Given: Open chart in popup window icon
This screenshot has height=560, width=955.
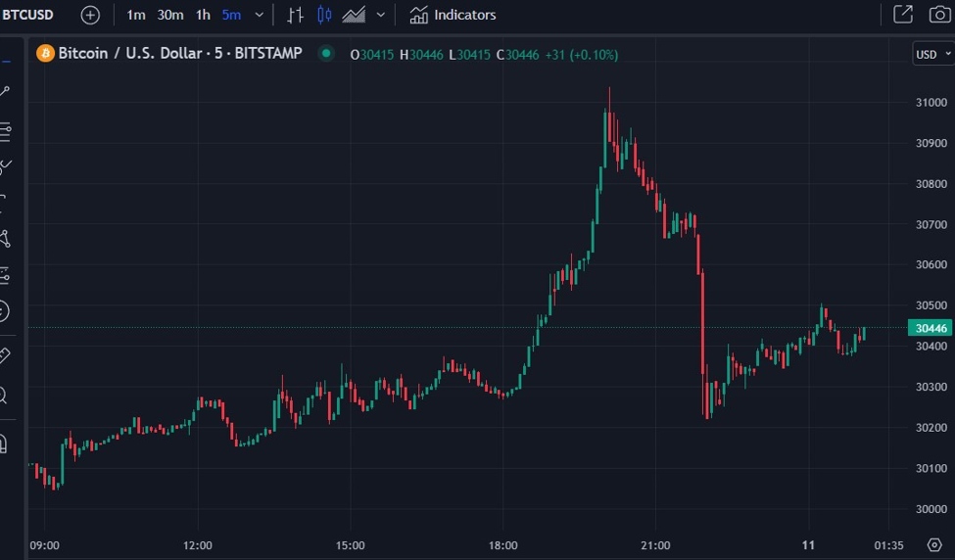Looking at the screenshot, I should (903, 15).
